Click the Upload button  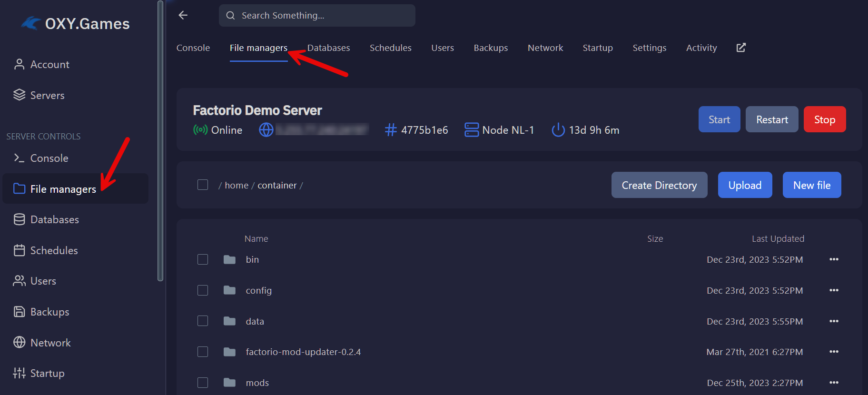pyautogui.click(x=745, y=185)
